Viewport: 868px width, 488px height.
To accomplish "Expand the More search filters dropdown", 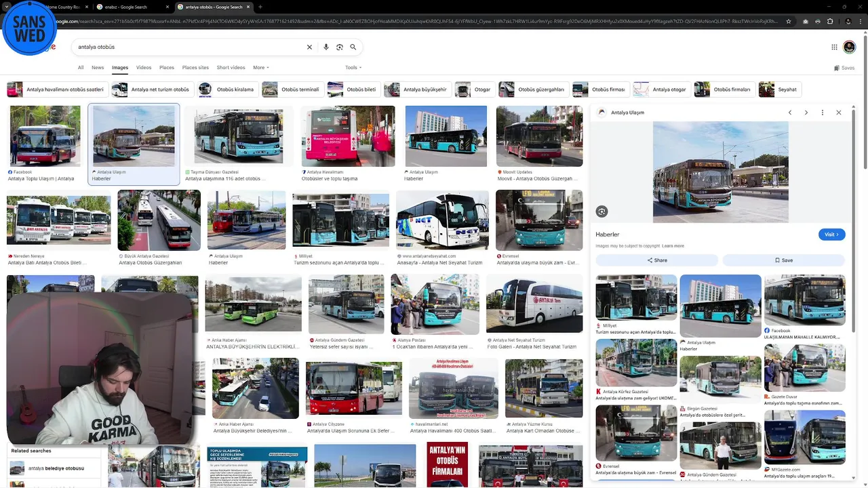I will [x=261, y=68].
